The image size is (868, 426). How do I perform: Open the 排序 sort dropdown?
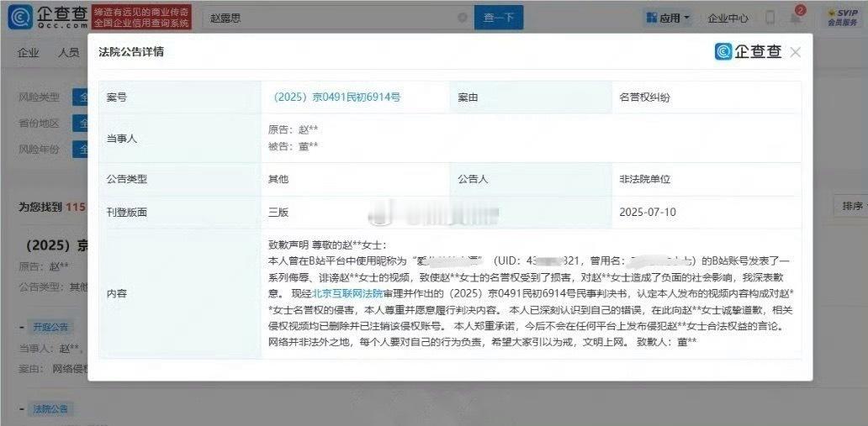(853, 207)
